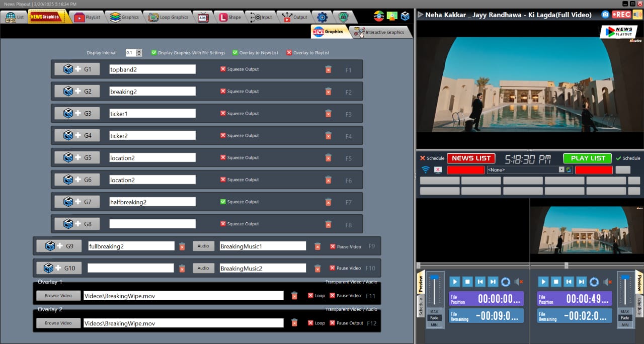The image size is (644, 344).
Task: Open the ADS tab
Action: pos(203,17)
